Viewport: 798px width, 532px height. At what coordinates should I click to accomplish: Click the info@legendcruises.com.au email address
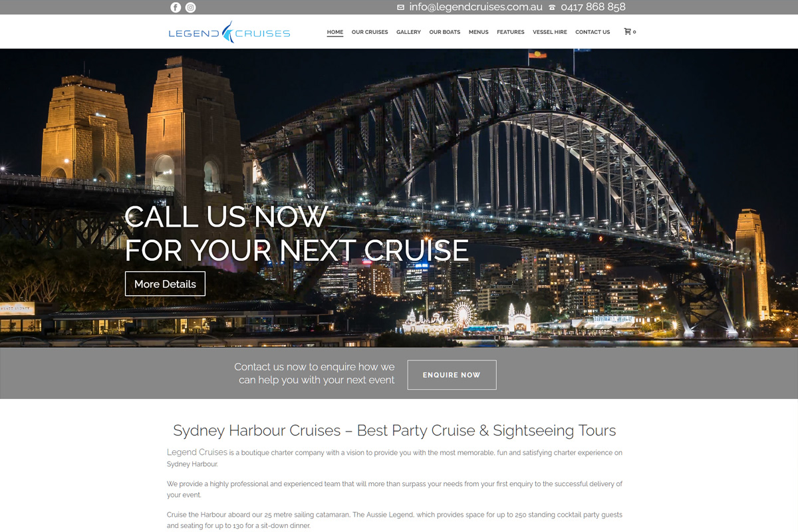[476, 7]
